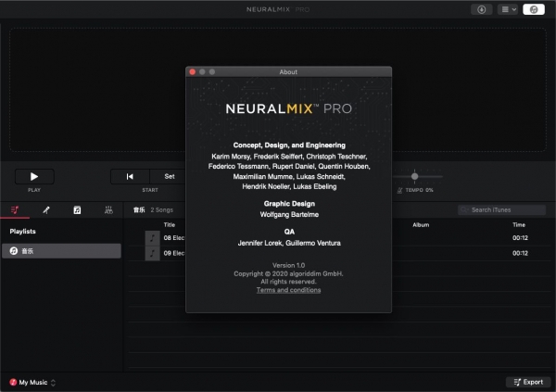
Task: Click the NEURALMIX PRO logo in About
Action: point(288,108)
